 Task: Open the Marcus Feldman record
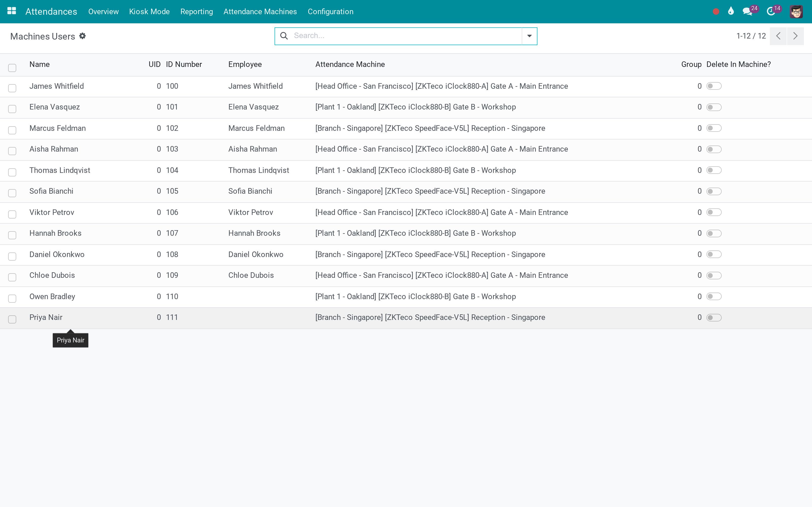(57, 128)
